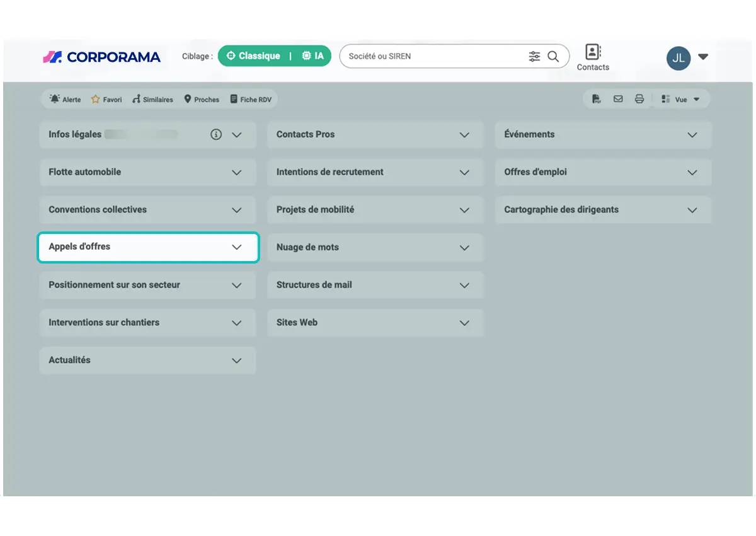756x536 pixels.
Task: Expand Positionnement sur son secteur
Action: (x=147, y=285)
